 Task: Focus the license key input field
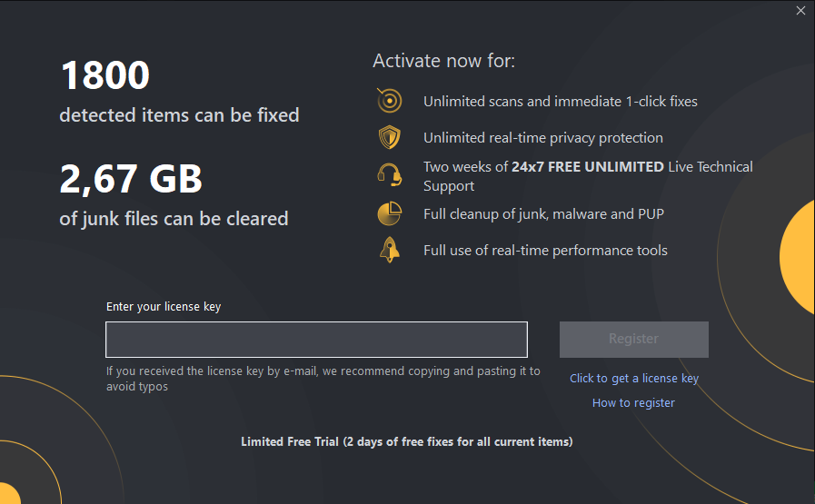316,340
